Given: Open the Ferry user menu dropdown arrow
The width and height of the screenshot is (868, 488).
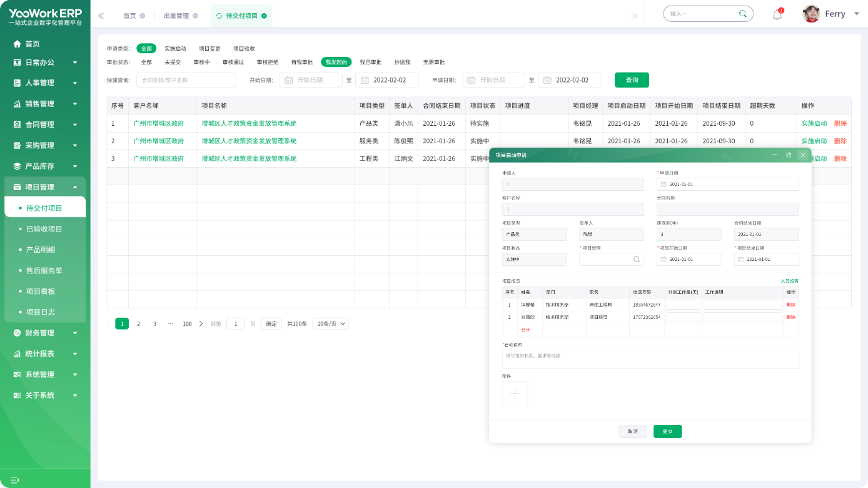Looking at the screenshot, I should pos(856,14).
